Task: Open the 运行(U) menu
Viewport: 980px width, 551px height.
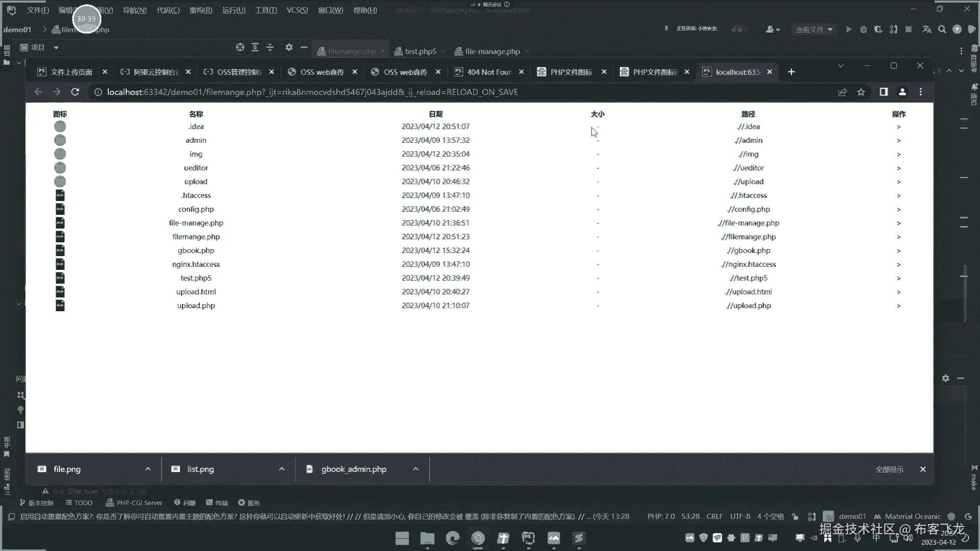Action: 234,10
